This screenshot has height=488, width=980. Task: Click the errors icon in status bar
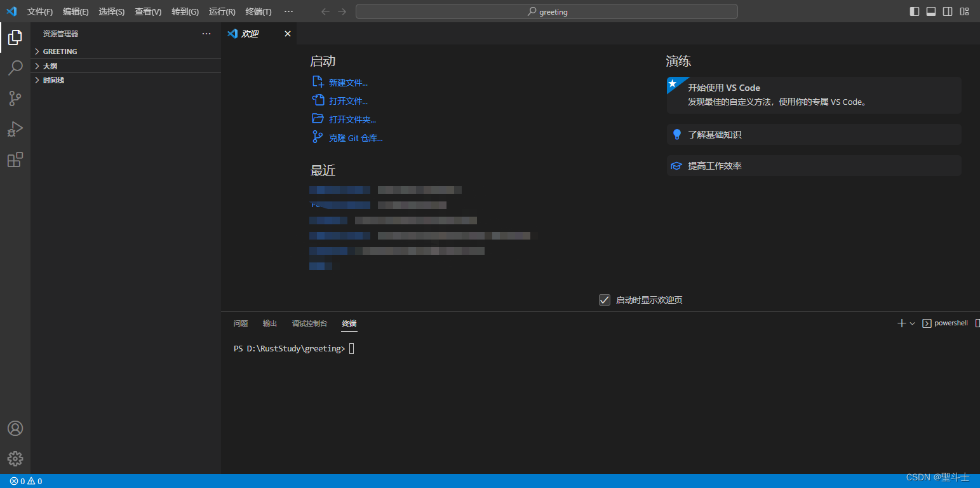(14, 482)
